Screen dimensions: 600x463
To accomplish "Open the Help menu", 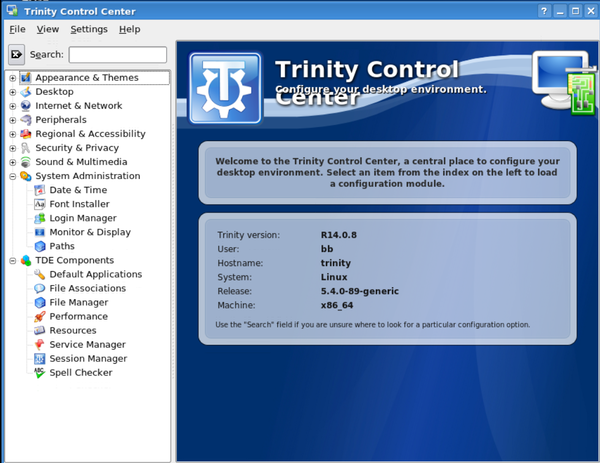I will coord(129,29).
